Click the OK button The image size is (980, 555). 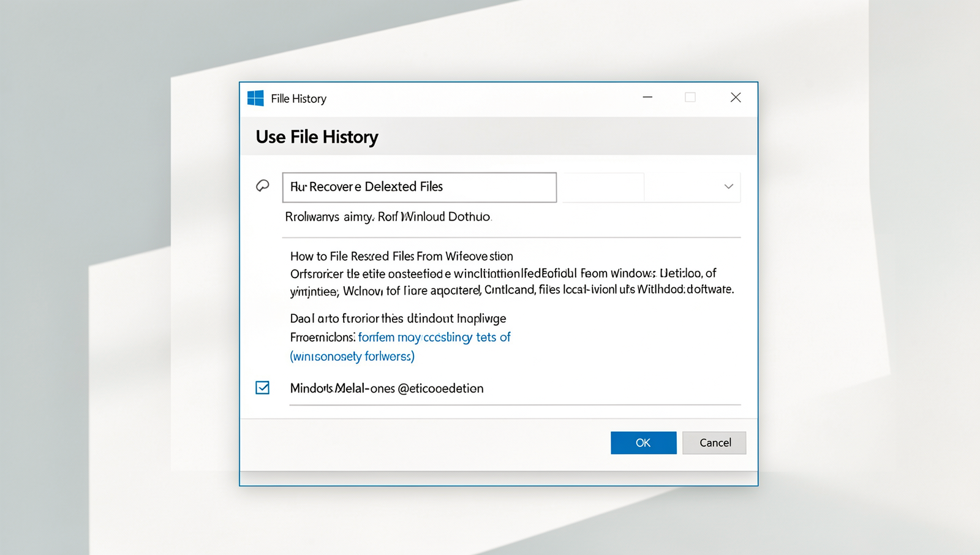[x=644, y=443]
